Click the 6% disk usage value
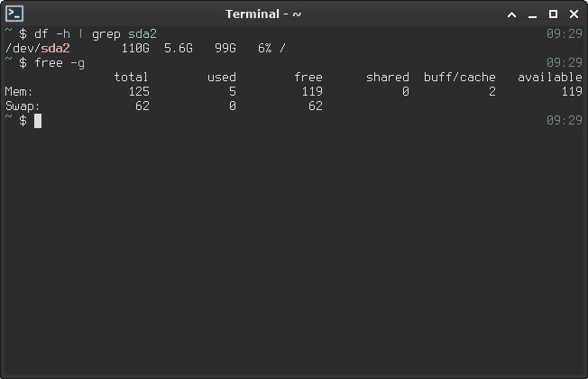The height and width of the screenshot is (379, 588). (x=264, y=48)
